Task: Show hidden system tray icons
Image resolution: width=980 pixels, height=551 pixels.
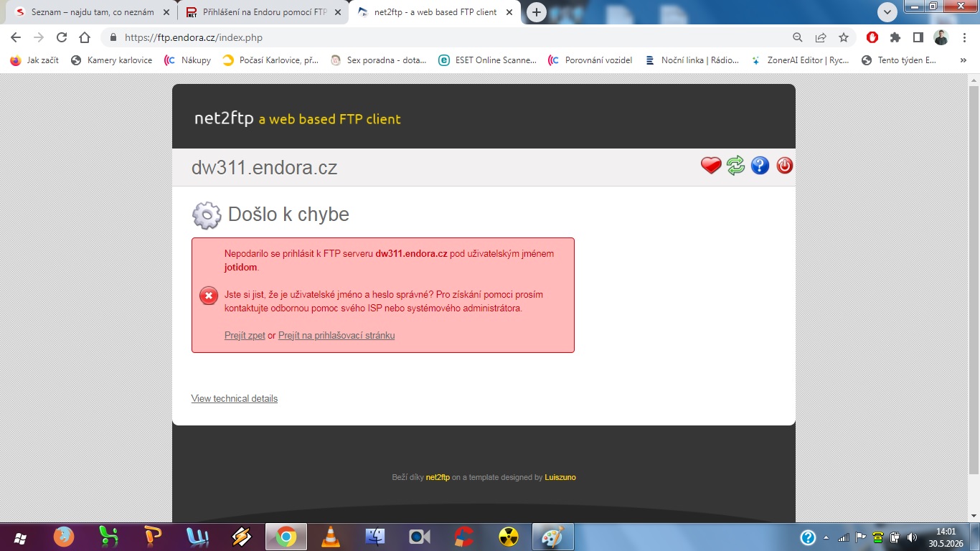Action: point(826,537)
